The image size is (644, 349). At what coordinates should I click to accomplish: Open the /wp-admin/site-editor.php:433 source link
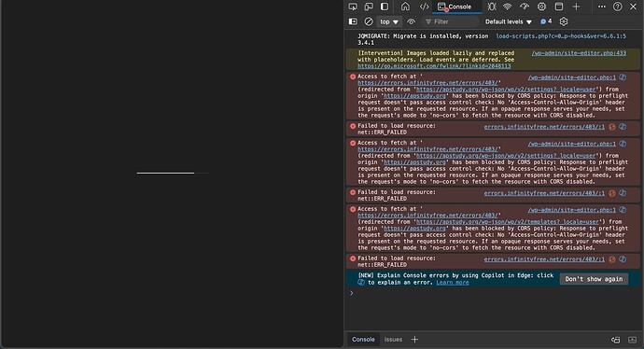pyautogui.click(x=579, y=53)
